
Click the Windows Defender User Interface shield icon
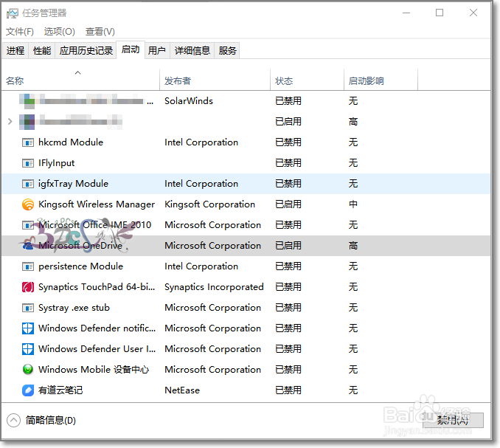click(28, 349)
